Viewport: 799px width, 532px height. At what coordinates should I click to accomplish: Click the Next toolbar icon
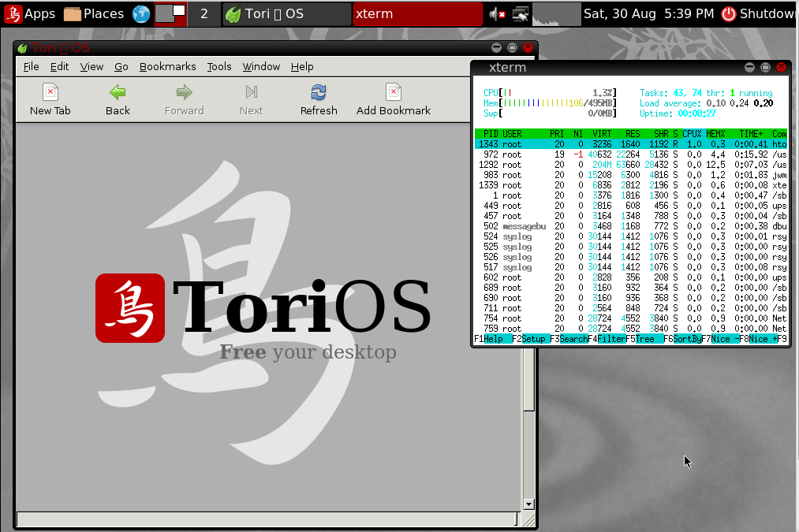[x=252, y=92]
